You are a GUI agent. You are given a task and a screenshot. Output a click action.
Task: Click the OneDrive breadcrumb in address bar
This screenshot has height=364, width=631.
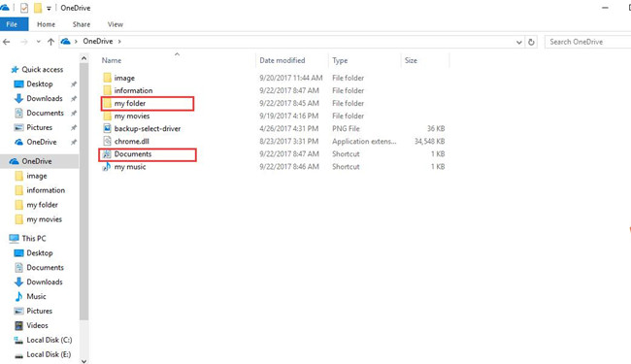click(x=98, y=42)
